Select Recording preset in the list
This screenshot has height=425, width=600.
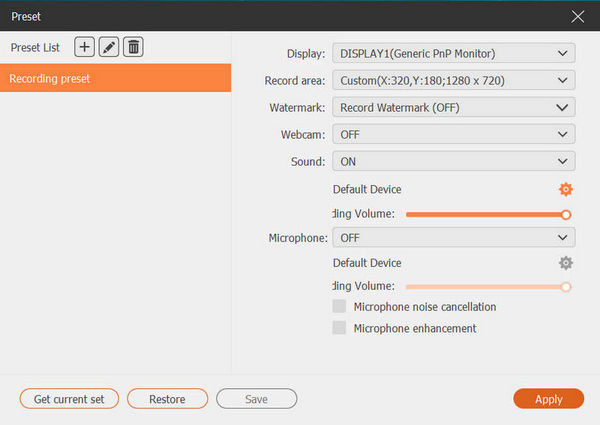point(115,78)
